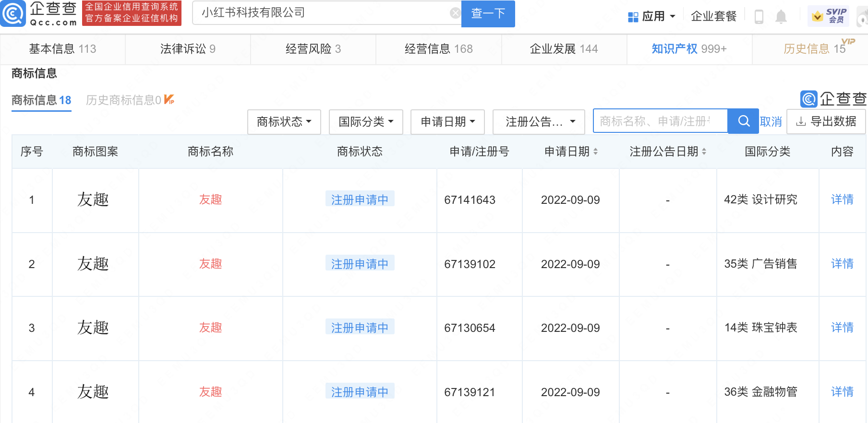Click 友趣 trademark image in row 1

93,200
